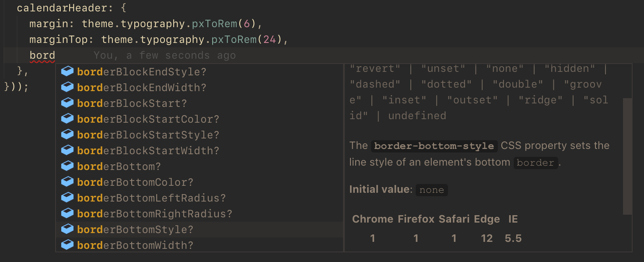Click the 'border' inline code in documentation

click(x=535, y=163)
